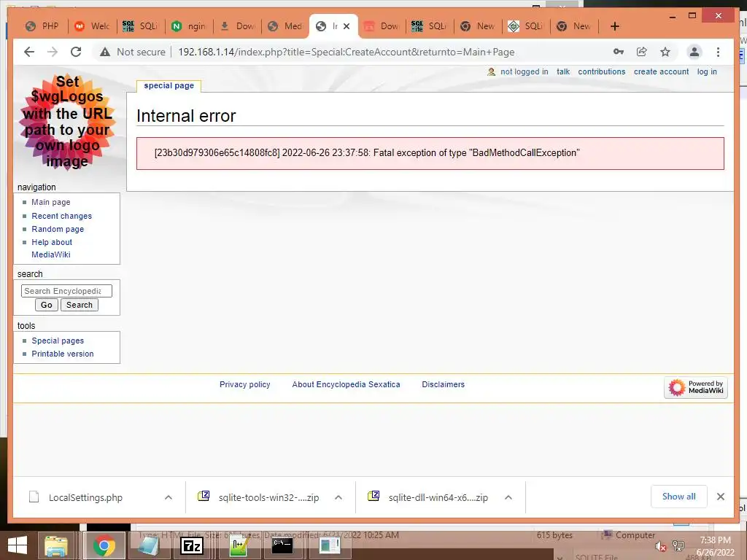The height and width of the screenshot is (560, 747).
Task: Click the muted volume tray icon
Action: (x=659, y=546)
